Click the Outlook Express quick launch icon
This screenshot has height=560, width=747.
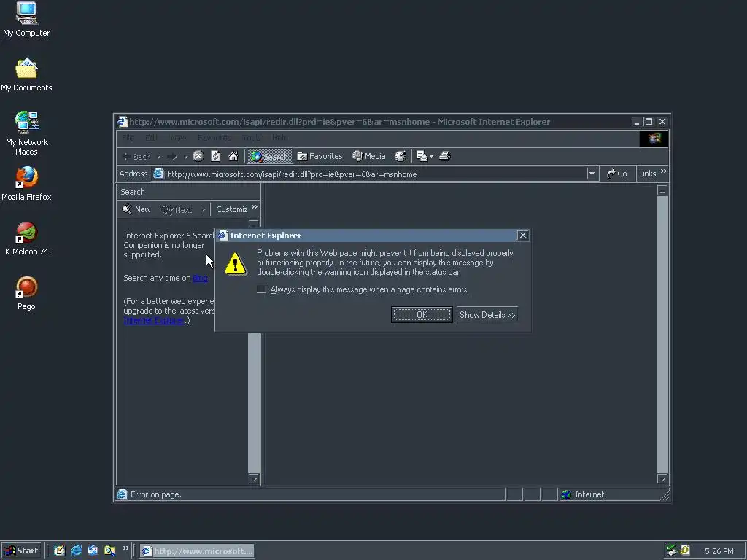tap(93, 551)
